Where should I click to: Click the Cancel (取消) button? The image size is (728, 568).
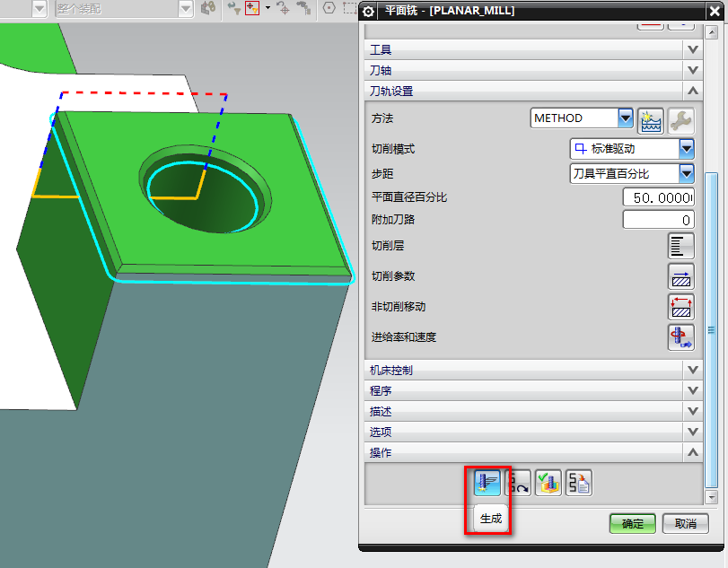point(685,523)
